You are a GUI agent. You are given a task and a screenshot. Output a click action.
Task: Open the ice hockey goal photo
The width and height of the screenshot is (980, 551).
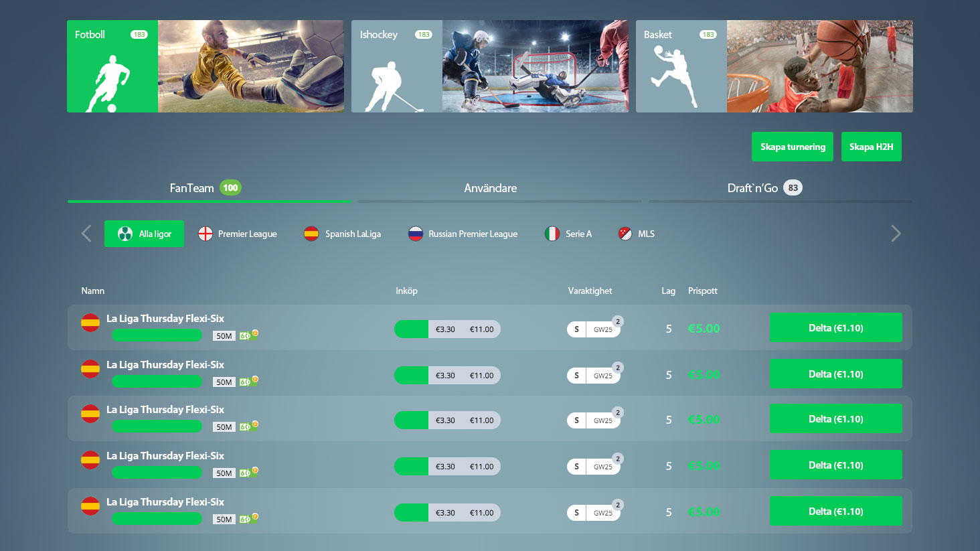[536, 66]
